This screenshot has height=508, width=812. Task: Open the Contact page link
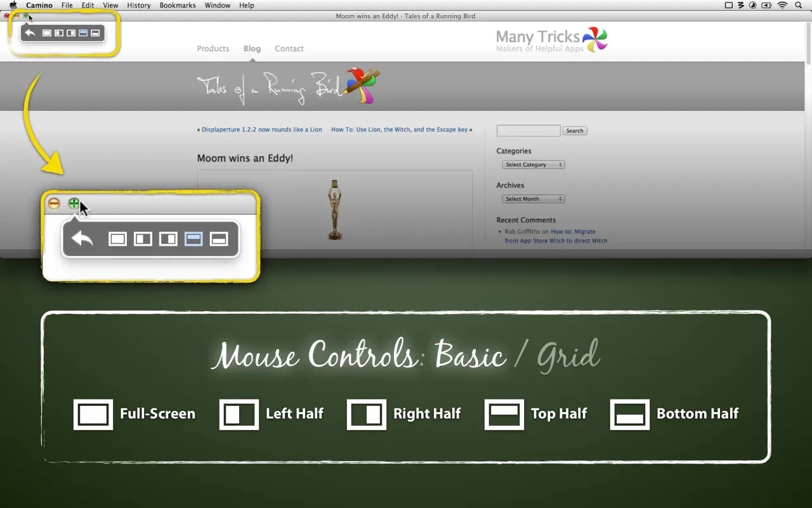289,48
